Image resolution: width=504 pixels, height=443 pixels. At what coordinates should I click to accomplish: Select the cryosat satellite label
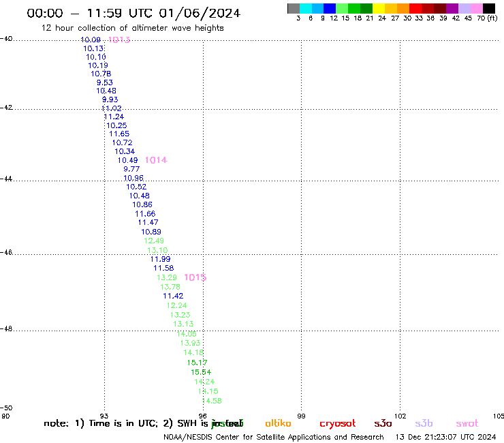point(338,424)
